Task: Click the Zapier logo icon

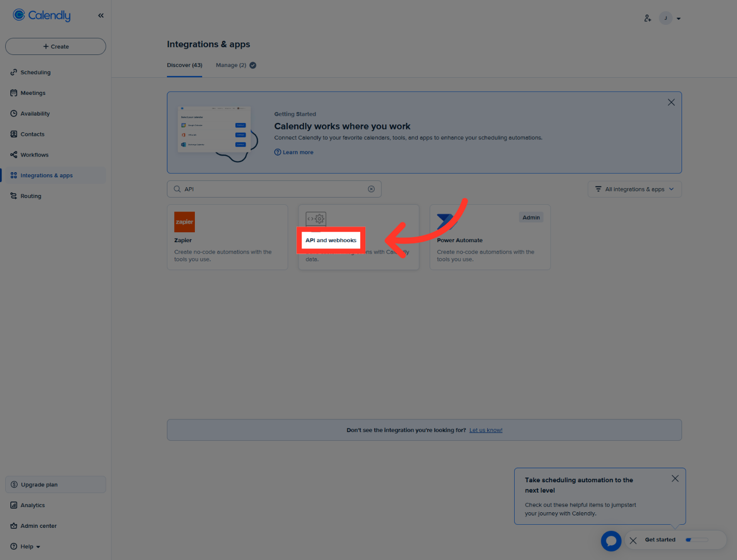Action: (x=185, y=222)
